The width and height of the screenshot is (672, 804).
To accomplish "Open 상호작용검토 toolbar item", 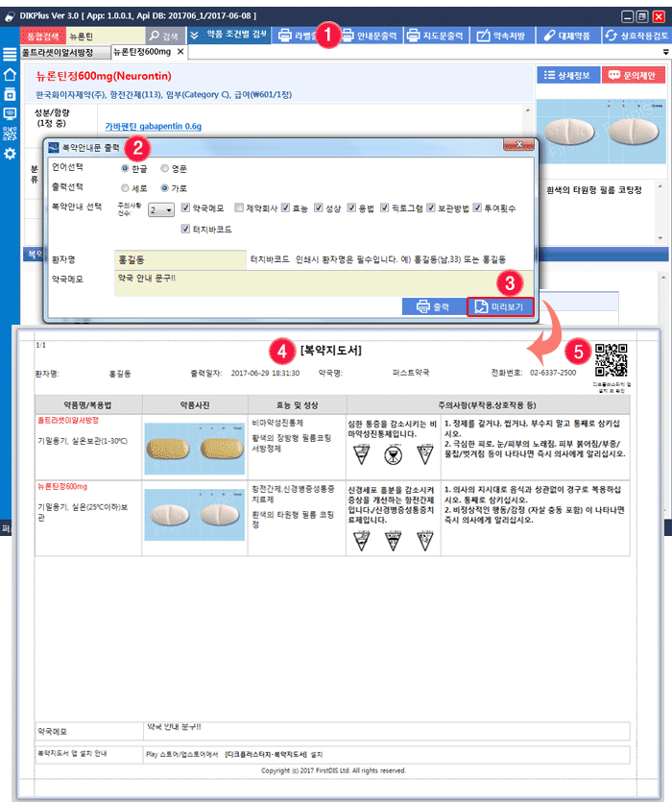I will coord(636,36).
